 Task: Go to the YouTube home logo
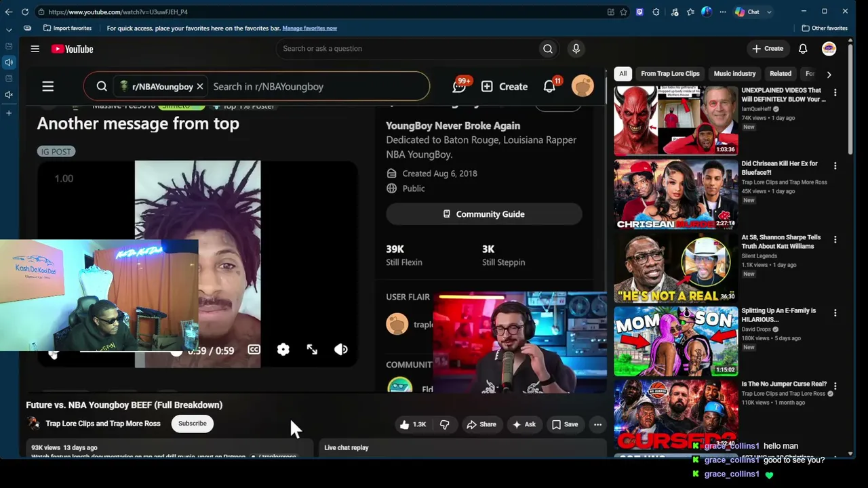tap(72, 49)
